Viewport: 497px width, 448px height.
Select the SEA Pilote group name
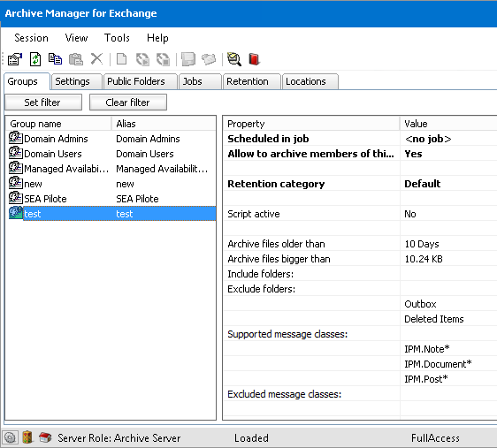45,199
